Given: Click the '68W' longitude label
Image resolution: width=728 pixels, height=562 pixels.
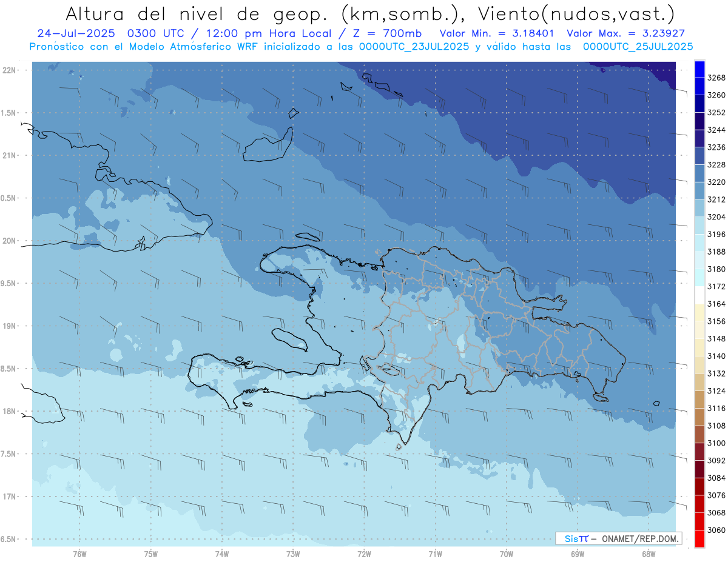Looking at the screenshot, I should coord(649,554).
